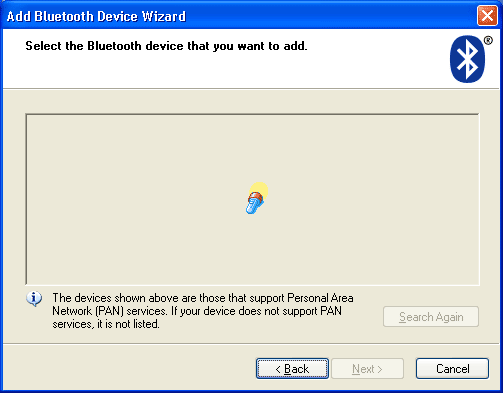Go back with the Back button

click(x=292, y=369)
